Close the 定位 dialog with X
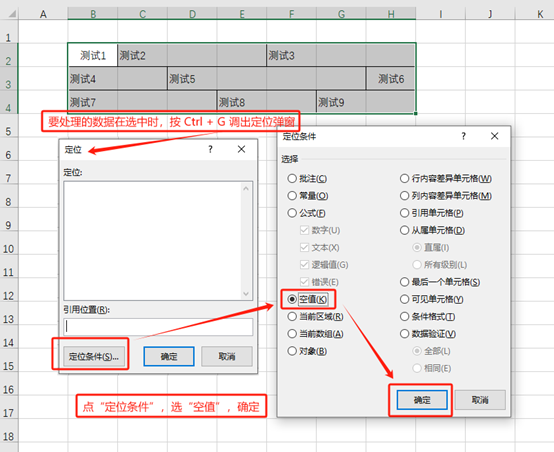The height and width of the screenshot is (452, 554). 241,149
